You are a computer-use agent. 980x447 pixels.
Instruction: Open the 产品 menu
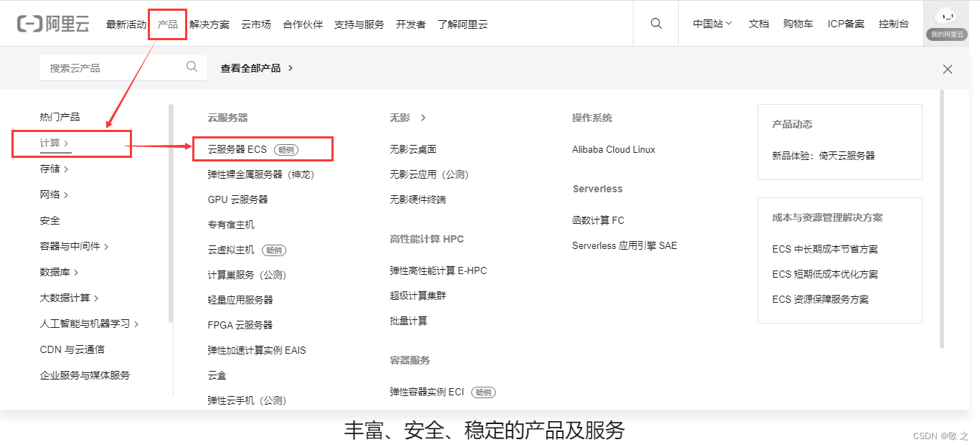[168, 24]
